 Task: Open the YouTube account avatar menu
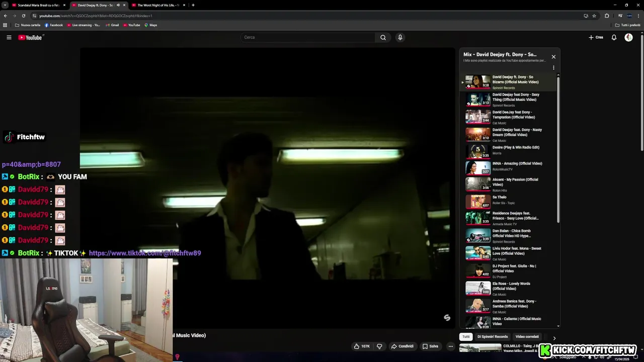tap(628, 37)
